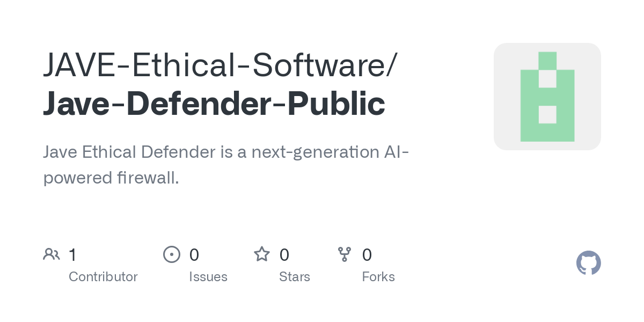The width and height of the screenshot is (644, 322).
Task: Select the Forks label
Action: (x=378, y=277)
